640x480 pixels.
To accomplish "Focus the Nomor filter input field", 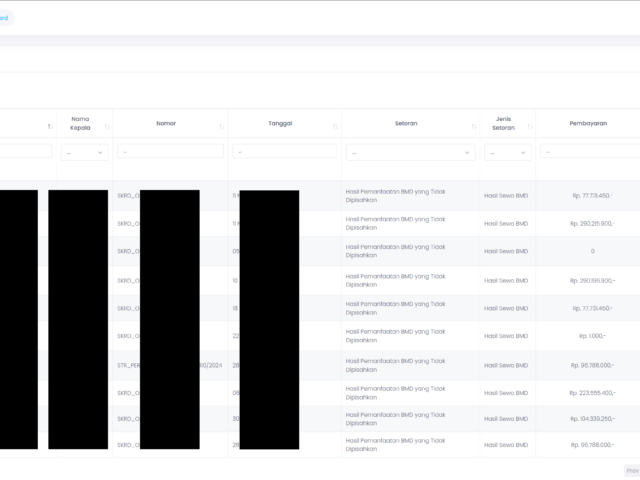I will (x=170, y=151).
